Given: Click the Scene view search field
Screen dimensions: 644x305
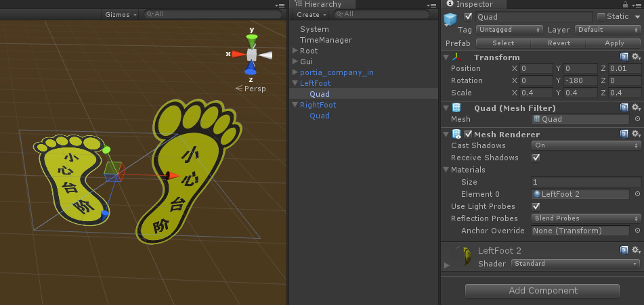Looking at the screenshot, I should (x=213, y=14).
